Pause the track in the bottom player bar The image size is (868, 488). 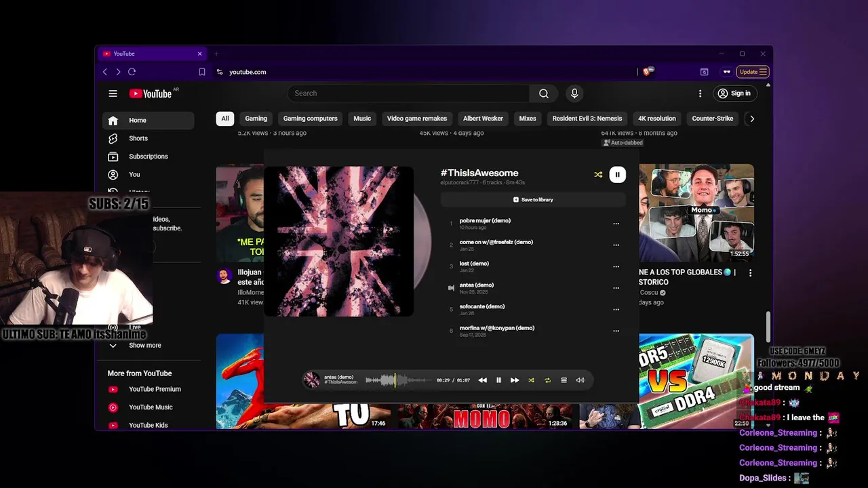[x=498, y=380]
